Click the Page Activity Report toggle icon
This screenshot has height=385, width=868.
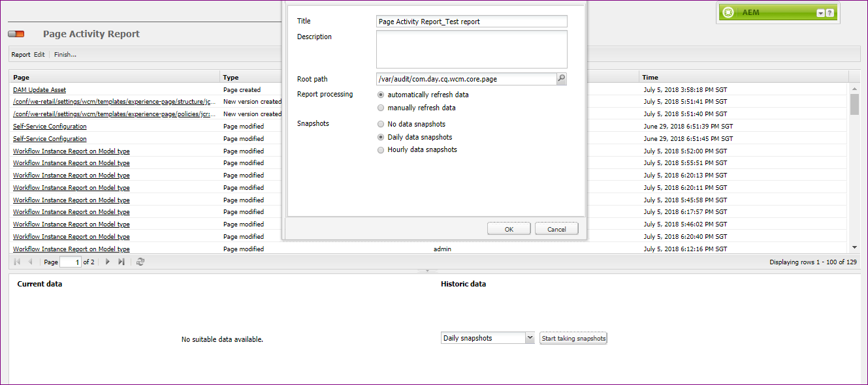(x=16, y=33)
